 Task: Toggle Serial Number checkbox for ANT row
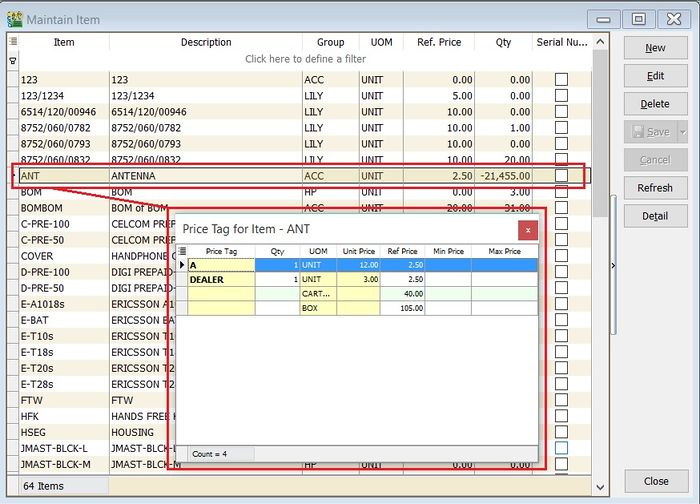click(x=561, y=175)
